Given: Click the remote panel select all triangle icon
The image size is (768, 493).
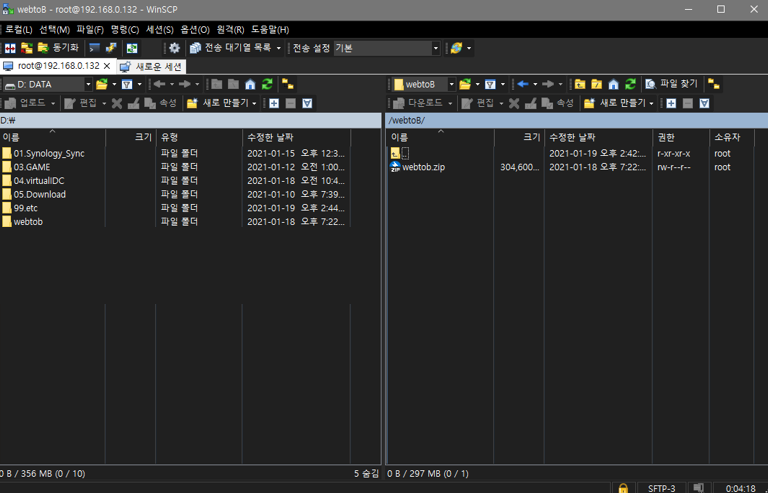Looking at the screenshot, I should (x=704, y=103).
